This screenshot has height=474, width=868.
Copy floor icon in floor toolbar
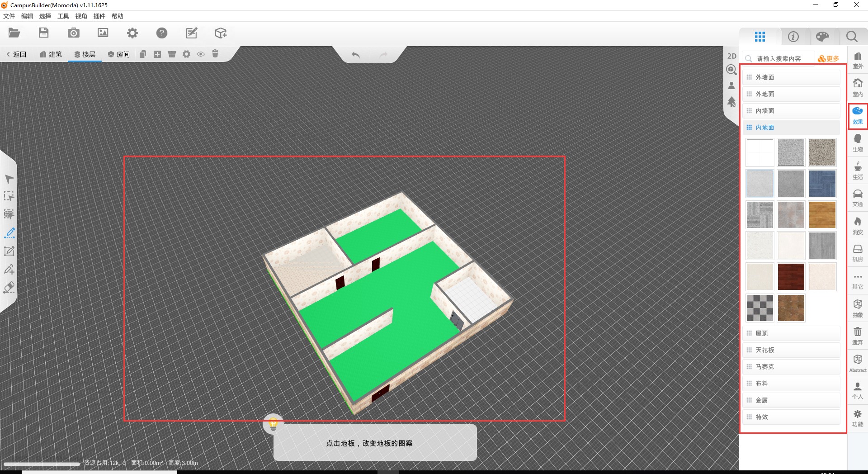[x=143, y=54]
